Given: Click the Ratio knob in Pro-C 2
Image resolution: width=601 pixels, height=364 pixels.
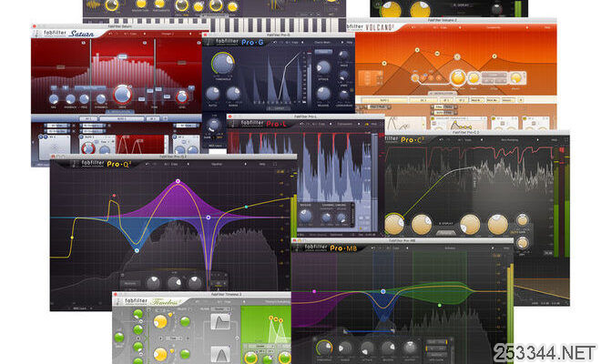Looking at the screenshot, I should coord(422,225).
